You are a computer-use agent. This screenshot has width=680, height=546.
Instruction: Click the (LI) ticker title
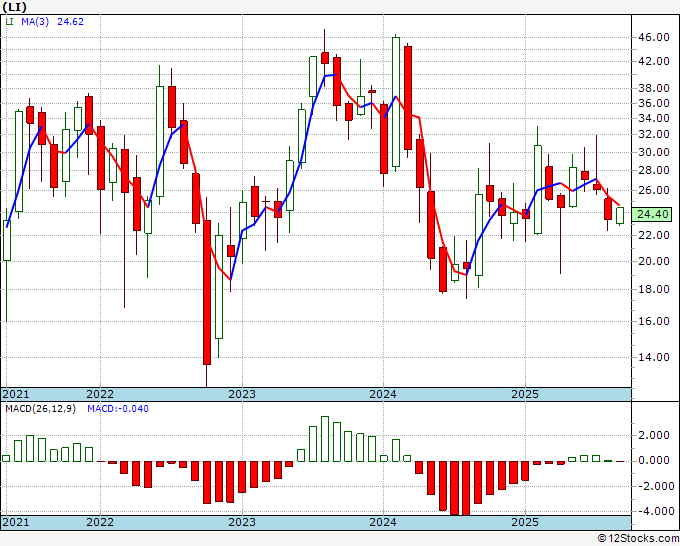click(x=15, y=7)
